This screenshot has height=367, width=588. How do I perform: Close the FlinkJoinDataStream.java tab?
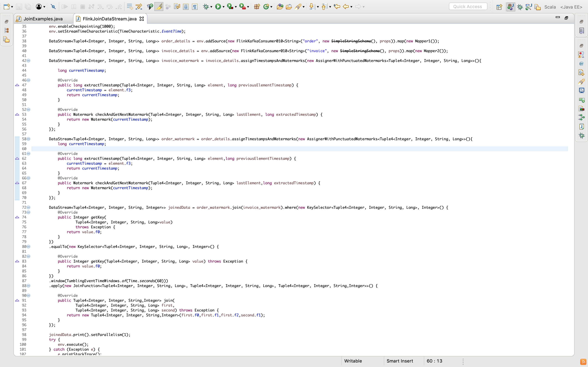coord(142,19)
